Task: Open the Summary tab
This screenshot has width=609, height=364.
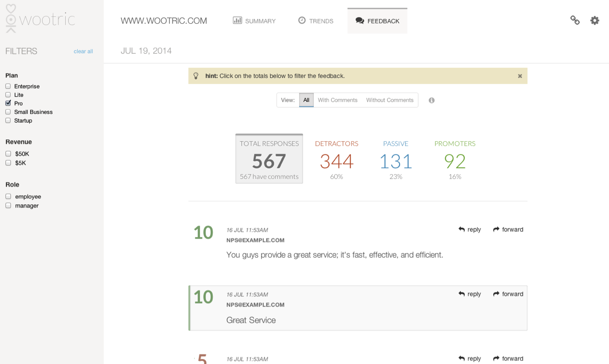Action: point(254,21)
